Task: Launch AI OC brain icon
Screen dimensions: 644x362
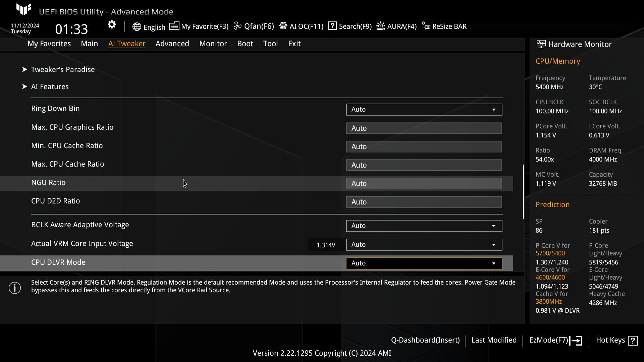Action: (283, 26)
